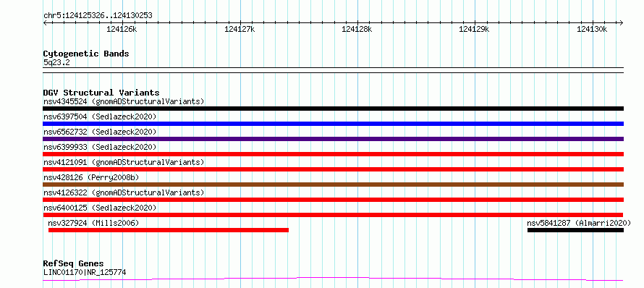Select the RefSeq Genes track title
Image resolution: width=644 pixels, height=288 pixels.
[73, 263]
